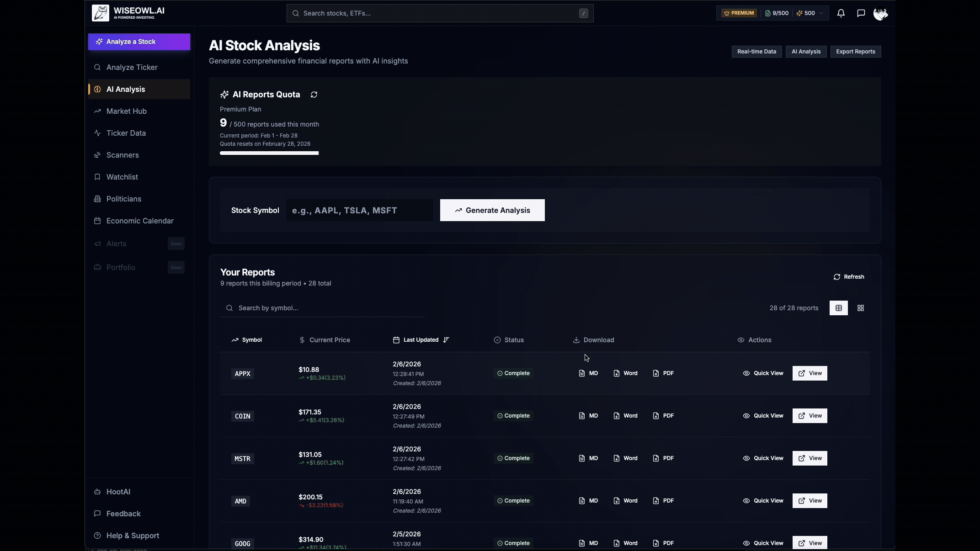Download the AMD report as Word document
The height and width of the screenshot is (551, 980).
625,501
